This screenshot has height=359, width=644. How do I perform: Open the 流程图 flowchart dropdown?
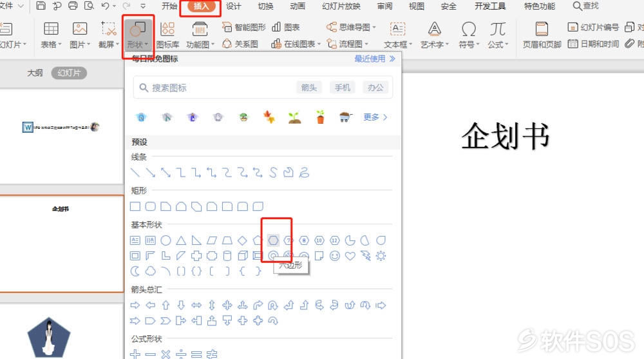click(x=348, y=44)
